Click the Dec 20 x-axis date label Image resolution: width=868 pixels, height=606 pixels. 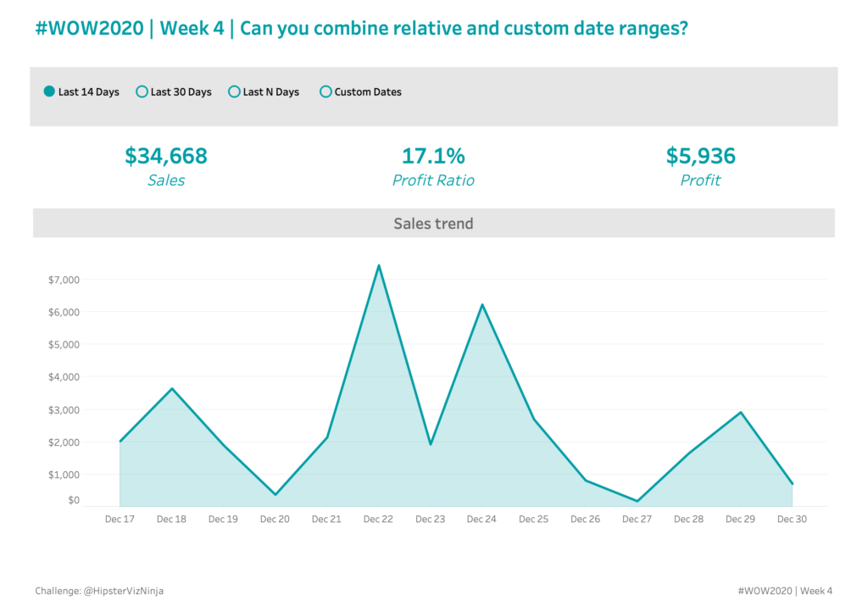(275, 519)
